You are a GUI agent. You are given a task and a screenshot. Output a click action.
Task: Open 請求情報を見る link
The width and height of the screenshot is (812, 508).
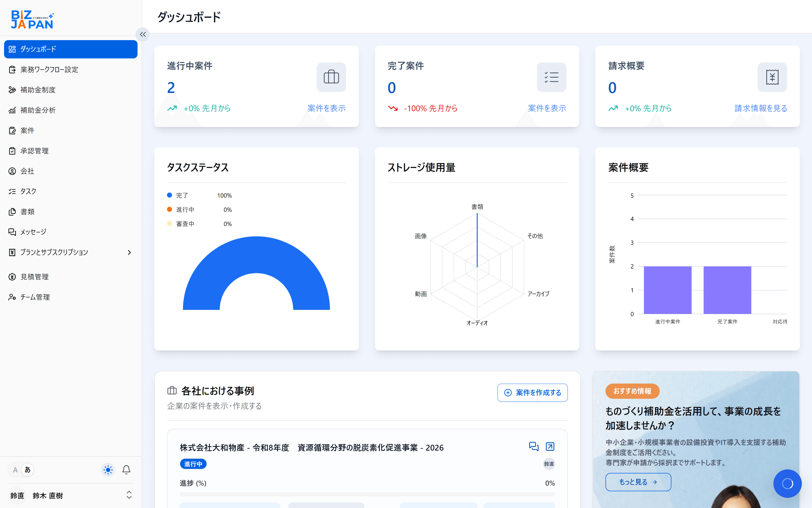761,108
